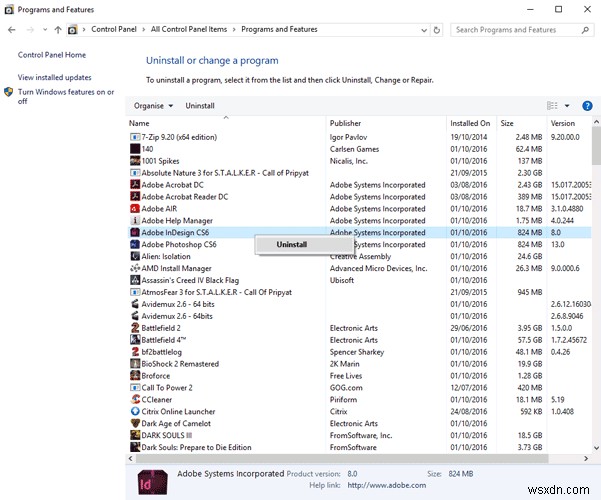Select Dark Souls: Prepare to Die Edition
This screenshot has height=500, width=601.
[360, 447]
